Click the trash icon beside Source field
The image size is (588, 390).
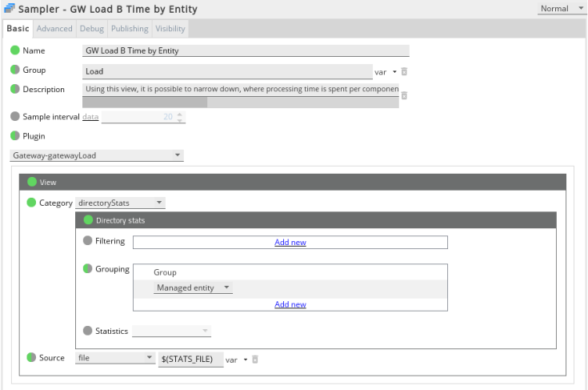point(255,360)
